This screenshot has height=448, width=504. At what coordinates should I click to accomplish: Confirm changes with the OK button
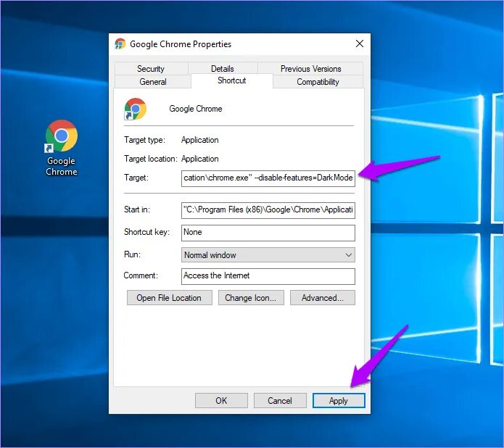click(221, 401)
